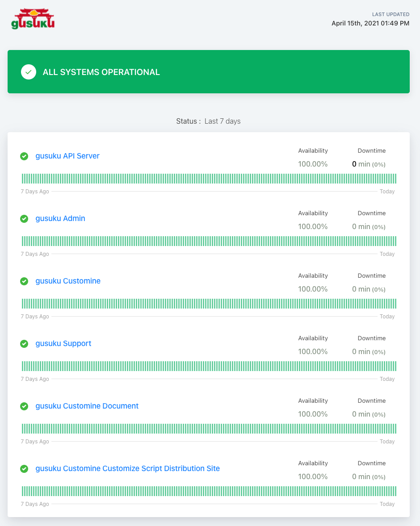
Task: Click the gusuku Support uptime bar
Action: coord(209,366)
